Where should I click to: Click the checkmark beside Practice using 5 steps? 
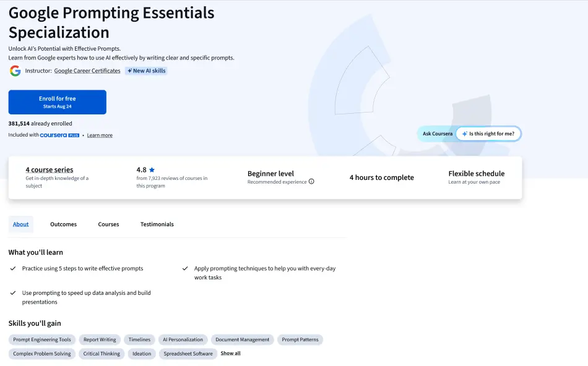click(x=13, y=268)
